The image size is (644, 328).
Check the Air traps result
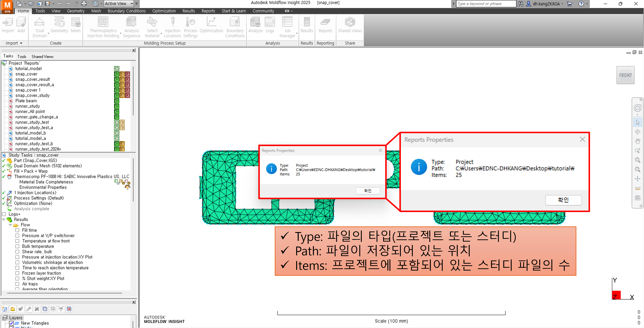tap(17, 284)
